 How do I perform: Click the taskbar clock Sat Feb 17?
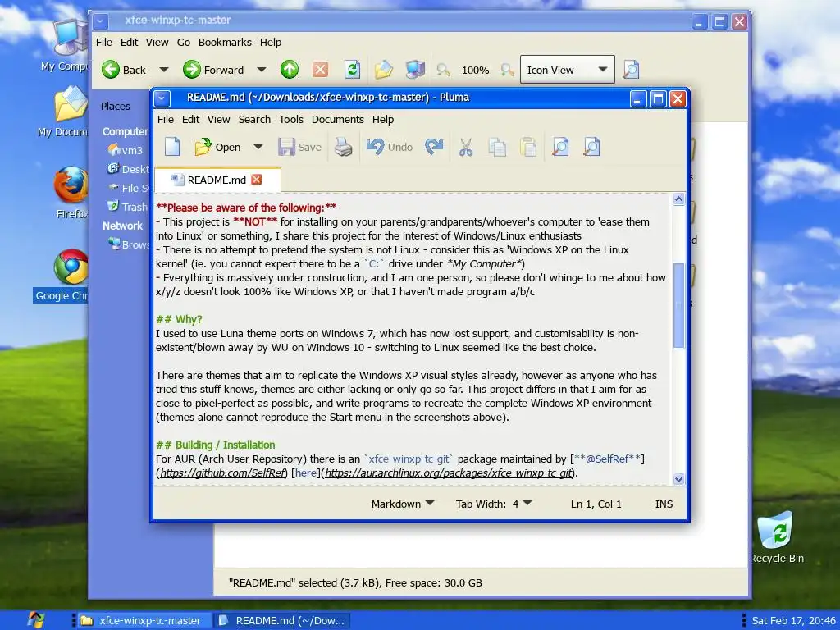793,620
